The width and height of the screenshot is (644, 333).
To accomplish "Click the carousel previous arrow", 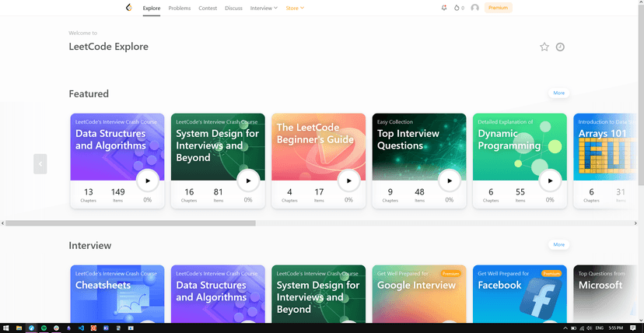I will coord(40,164).
